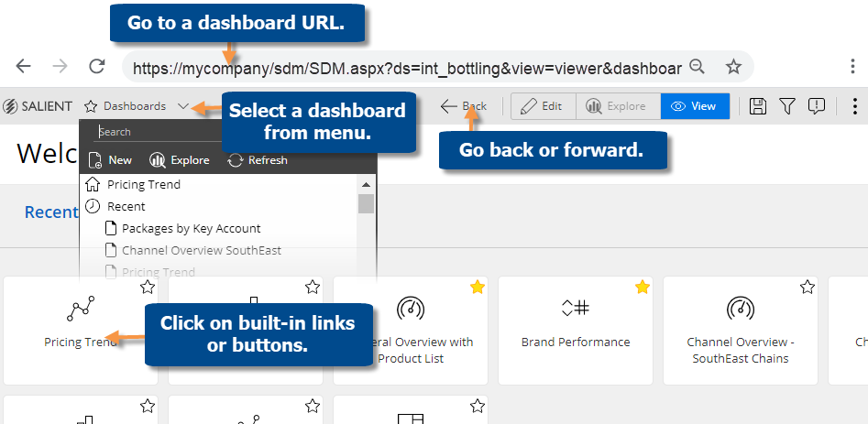Screen dimensions: 868x424
Task: Favorite the Channel Overview SouthEast Chains tile
Action: tap(807, 288)
